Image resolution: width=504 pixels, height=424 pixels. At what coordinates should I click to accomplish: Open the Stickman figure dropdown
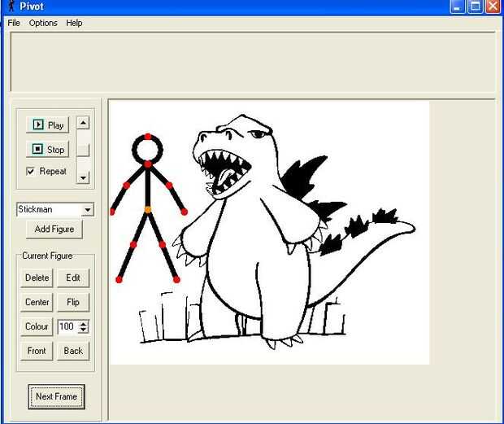[88, 210]
